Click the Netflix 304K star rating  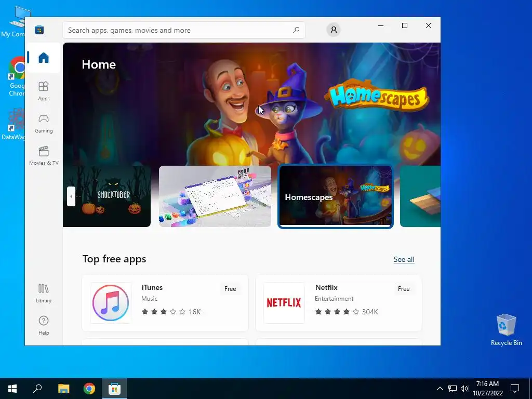pos(347,312)
